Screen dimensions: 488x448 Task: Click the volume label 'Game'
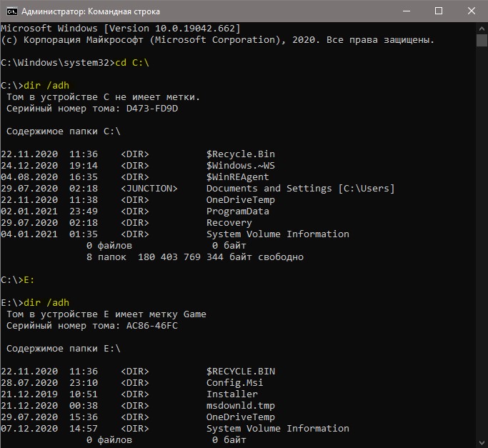click(x=195, y=314)
